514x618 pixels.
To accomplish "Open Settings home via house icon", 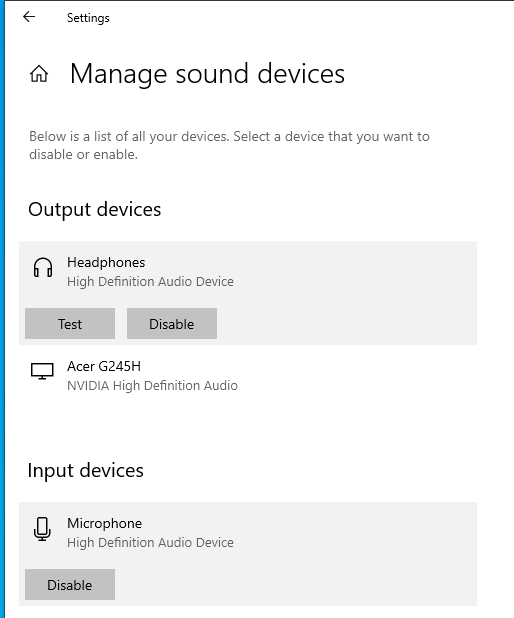I will pos(39,74).
